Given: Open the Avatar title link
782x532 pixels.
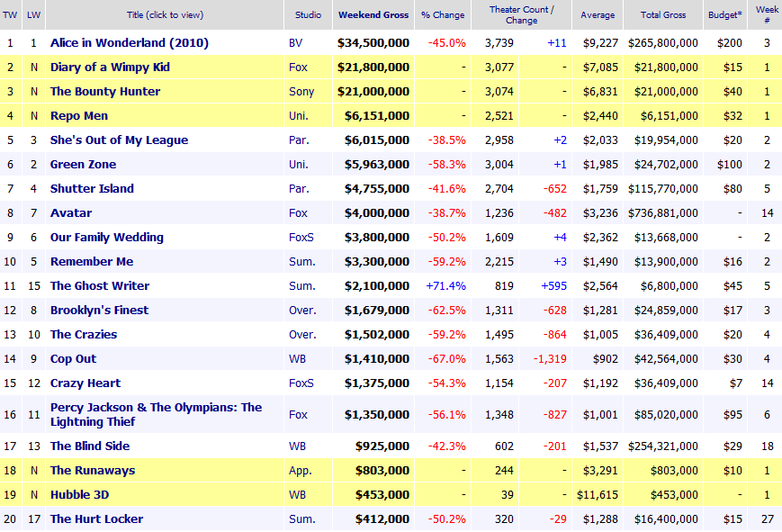Looking at the screenshot, I should pyautogui.click(x=71, y=213).
